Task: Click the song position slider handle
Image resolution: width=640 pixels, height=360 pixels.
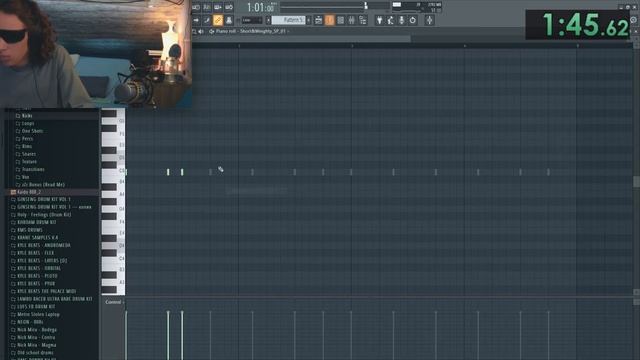Action: [366, 6]
